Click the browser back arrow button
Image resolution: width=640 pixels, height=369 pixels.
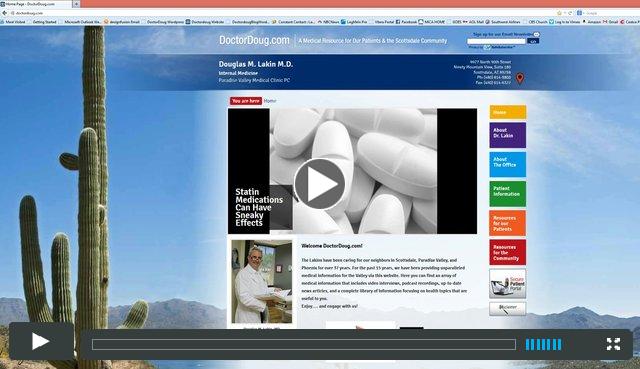(x=4, y=13)
